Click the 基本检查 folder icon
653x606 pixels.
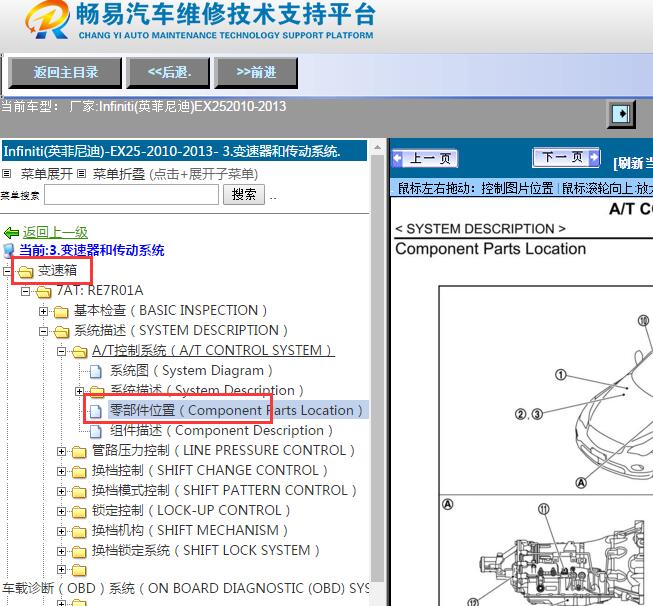point(61,311)
